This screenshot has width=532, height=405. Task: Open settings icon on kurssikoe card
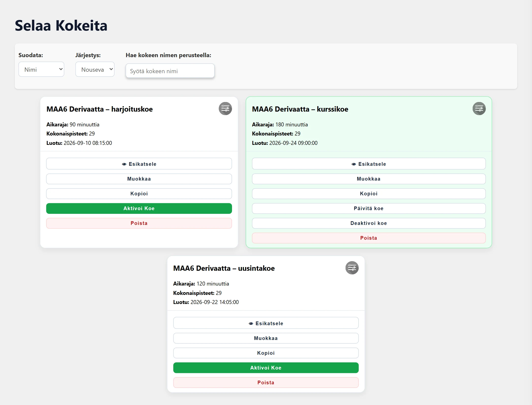479,109
